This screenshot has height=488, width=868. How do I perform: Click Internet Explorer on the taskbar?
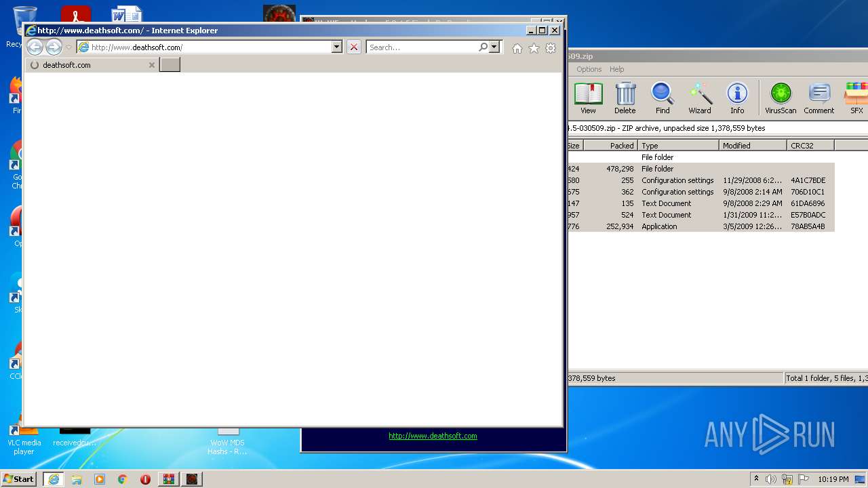[x=54, y=479]
